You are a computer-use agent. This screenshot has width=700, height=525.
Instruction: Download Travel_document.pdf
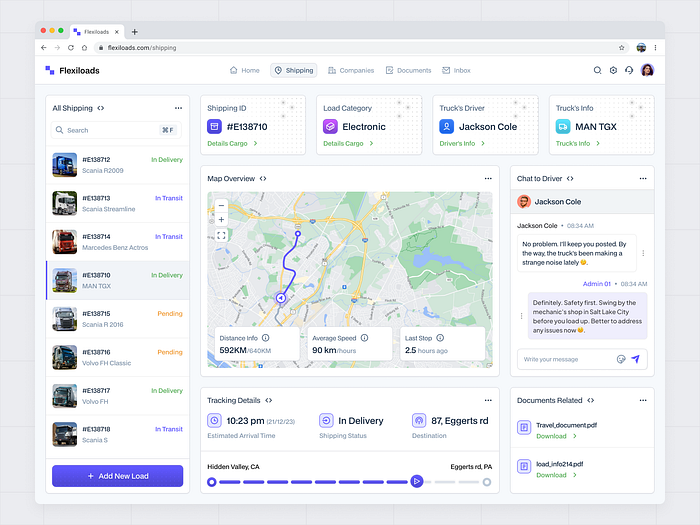pos(551,436)
